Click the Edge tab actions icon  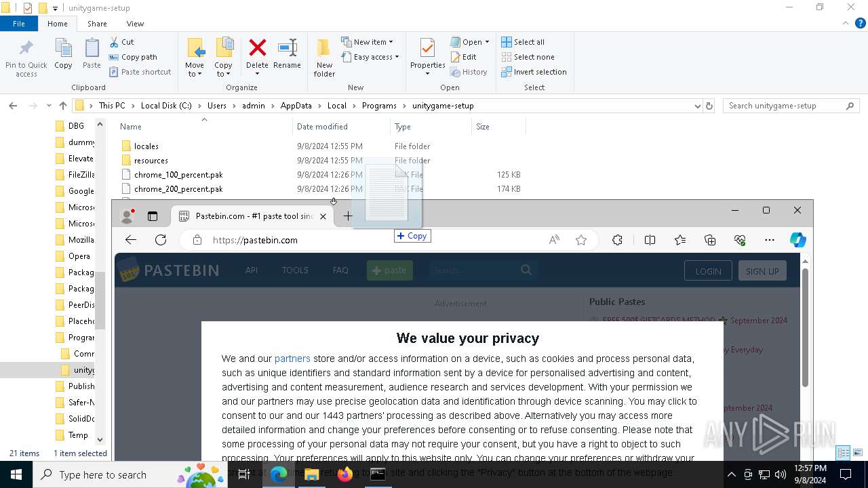[153, 216]
